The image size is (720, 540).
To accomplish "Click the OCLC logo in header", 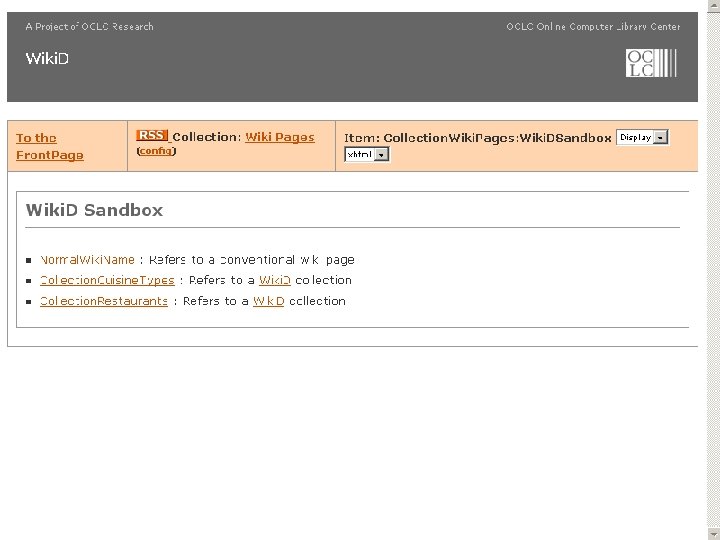I will pos(651,63).
